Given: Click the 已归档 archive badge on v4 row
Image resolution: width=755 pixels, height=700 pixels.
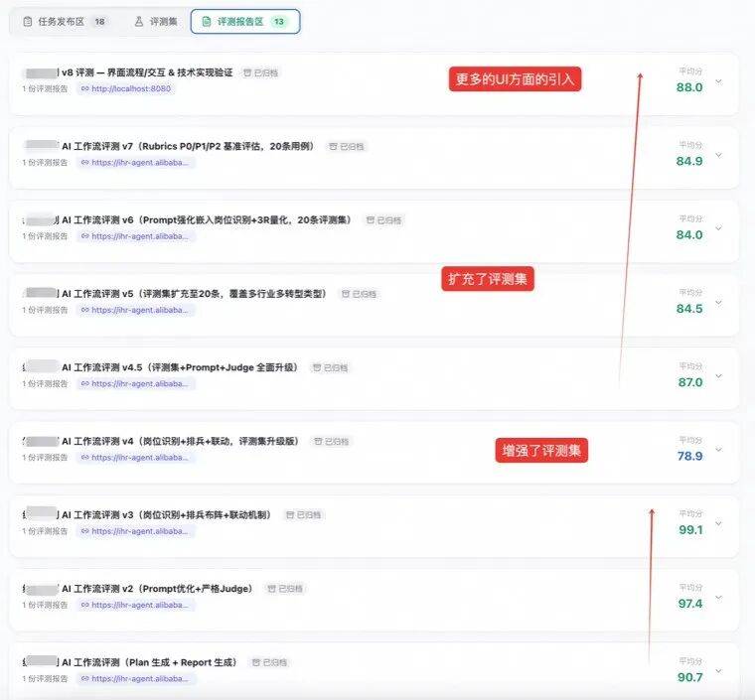Looking at the screenshot, I should (x=331, y=441).
